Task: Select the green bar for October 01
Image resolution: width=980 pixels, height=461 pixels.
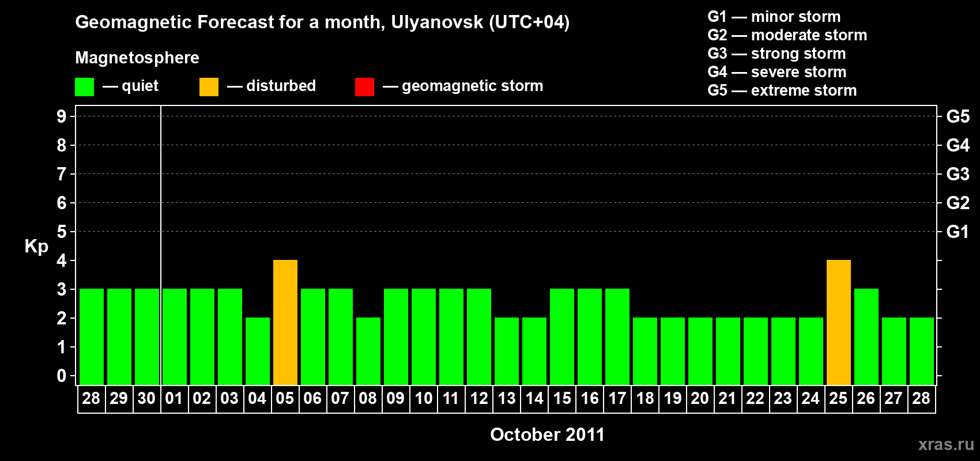Action: [x=175, y=337]
